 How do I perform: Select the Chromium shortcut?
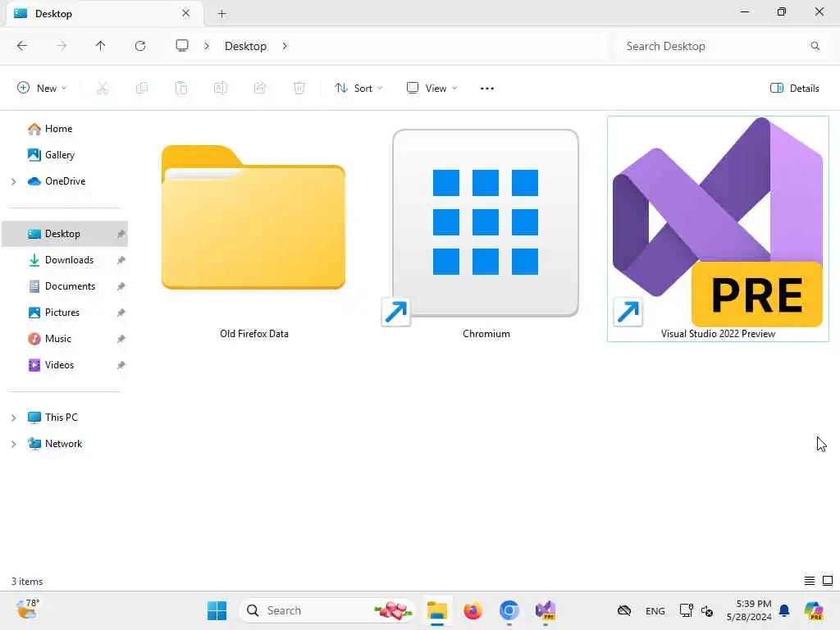[x=486, y=231]
